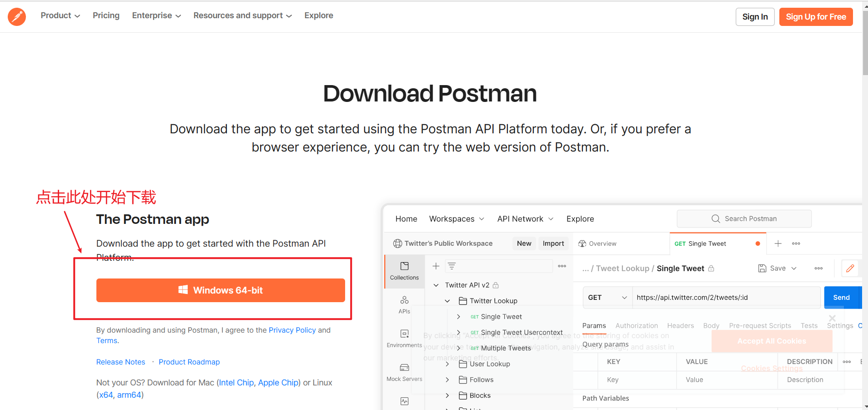Screen dimensions: 868x410
Task: Switch to the Authorization tab
Action: tap(637, 325)
